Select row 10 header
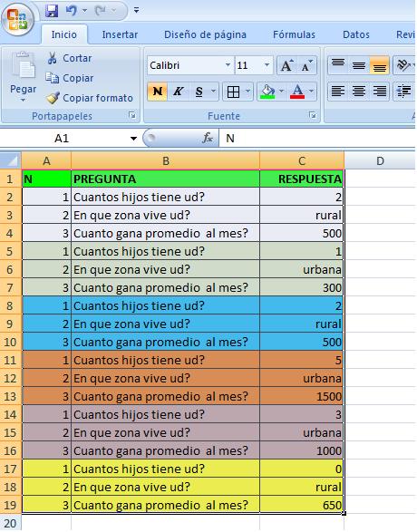The height and width of the screenshot is (532, 417). tap(10, 342)
